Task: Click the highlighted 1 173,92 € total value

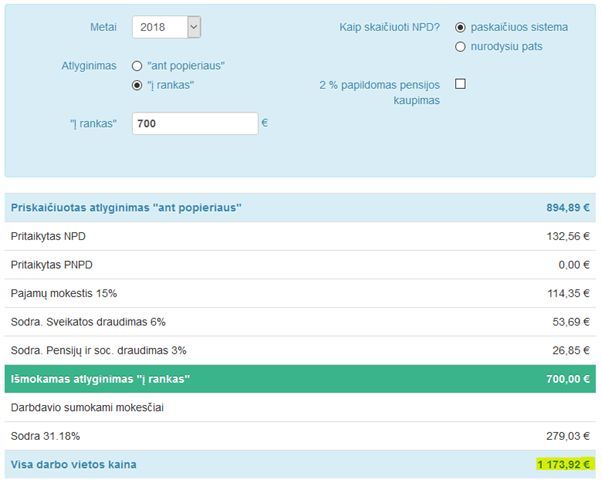Action: click(x=560, y=465)
